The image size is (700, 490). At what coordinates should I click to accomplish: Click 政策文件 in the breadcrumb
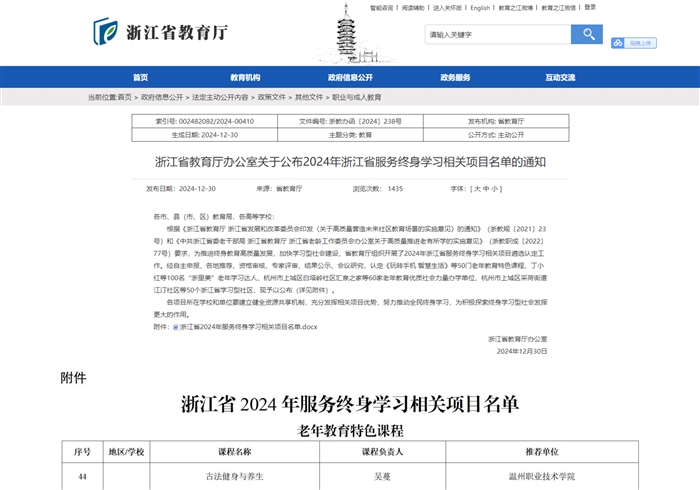271,97
